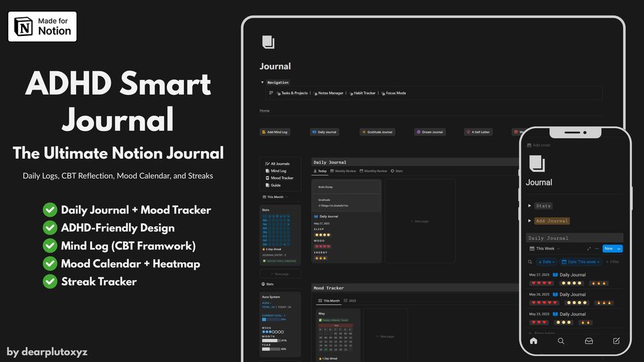Click the Week progress dots in Aura System
The image size is (644, 362).
point(273,332)
